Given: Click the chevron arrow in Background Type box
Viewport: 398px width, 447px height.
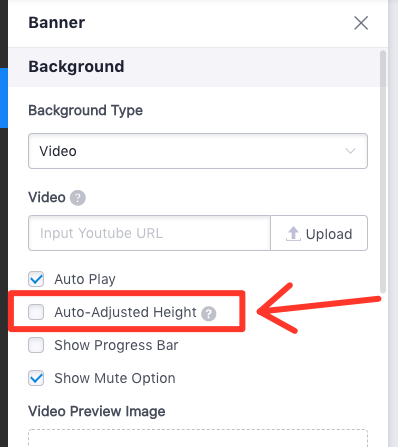Looking at the screenshot, I should [350, 151].
